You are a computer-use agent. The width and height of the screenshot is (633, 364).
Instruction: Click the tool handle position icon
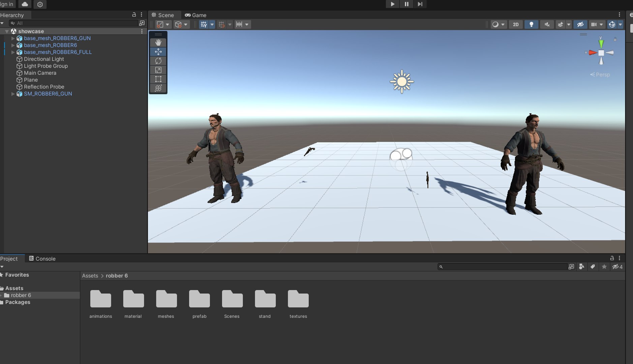click(160, 24)
